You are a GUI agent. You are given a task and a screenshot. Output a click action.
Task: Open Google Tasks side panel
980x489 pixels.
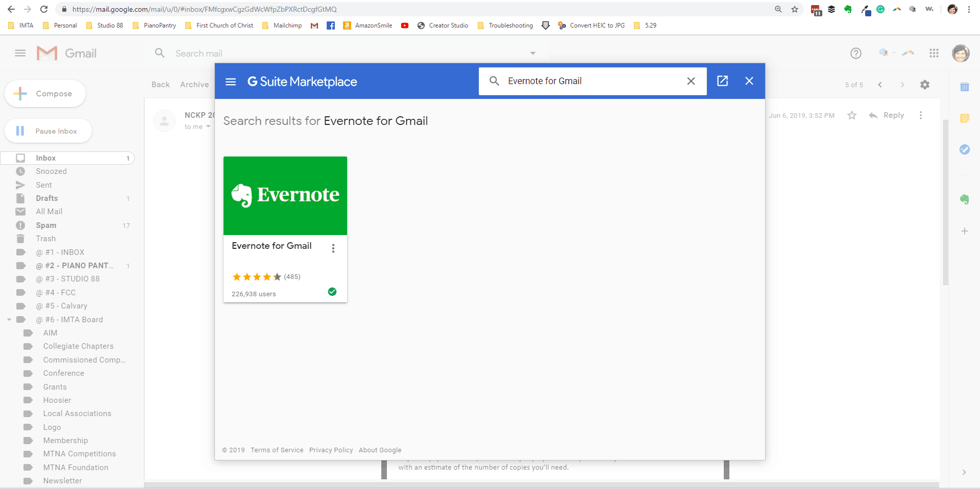965,149
